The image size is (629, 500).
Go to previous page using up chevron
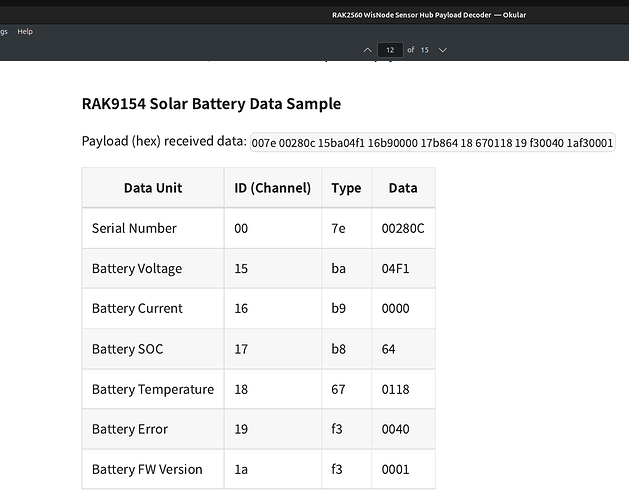367,49
